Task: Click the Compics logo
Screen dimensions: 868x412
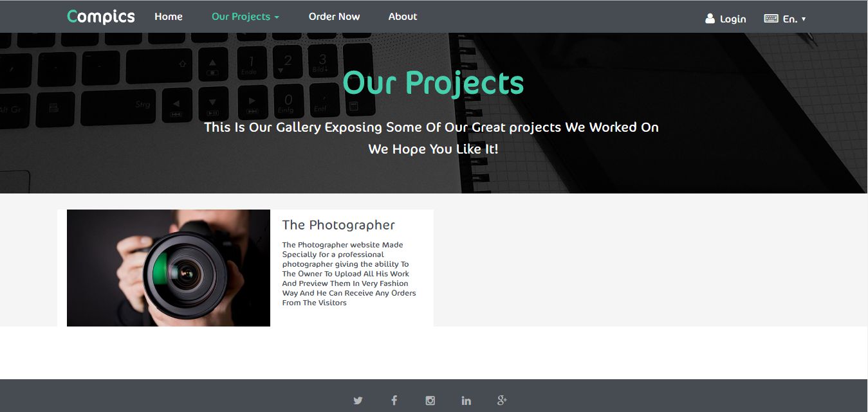Action: [101, 17]
